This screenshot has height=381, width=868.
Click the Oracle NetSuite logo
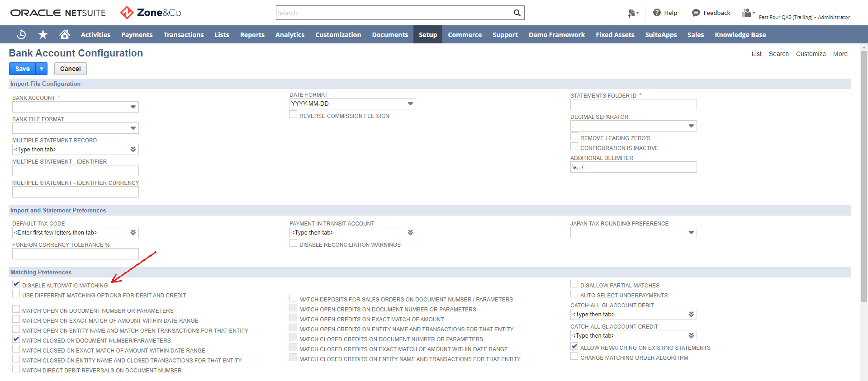click(x=58, y=13)
